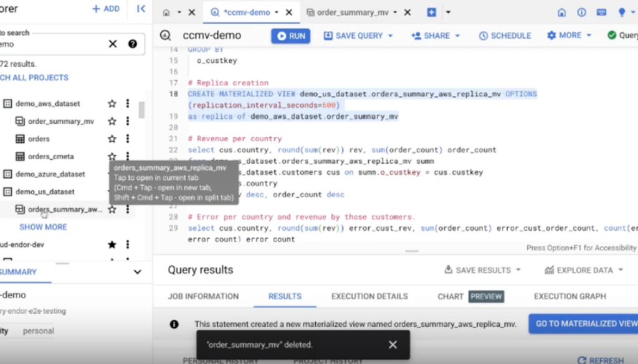Image resolution: width=638 pixels, height=364 pixels.
Task: Open the JOB INFORMATION tab
Action: click(x=203, y=296)
